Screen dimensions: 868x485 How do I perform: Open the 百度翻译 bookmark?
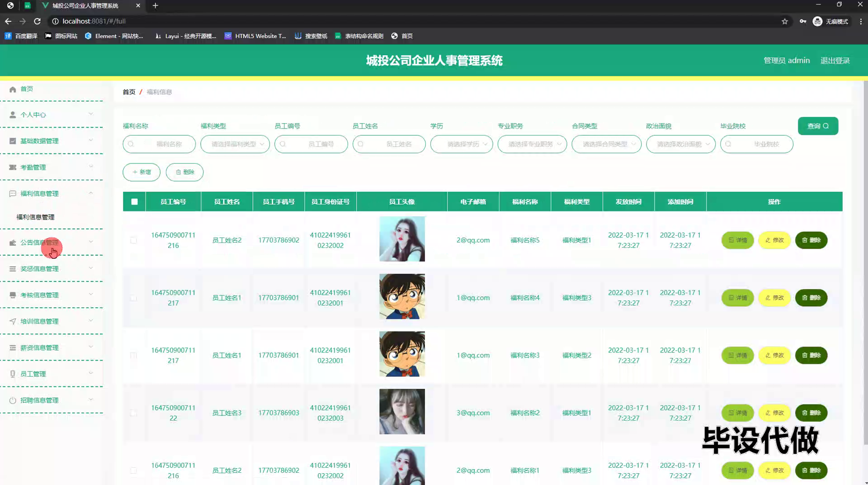click(x=21, y=36)
